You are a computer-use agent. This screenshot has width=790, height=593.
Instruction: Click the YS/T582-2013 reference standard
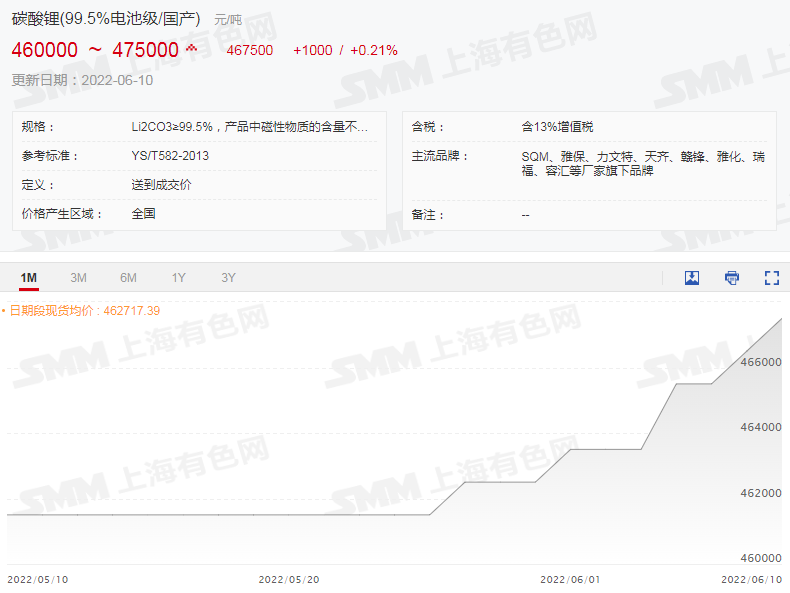tap(170, 156)
